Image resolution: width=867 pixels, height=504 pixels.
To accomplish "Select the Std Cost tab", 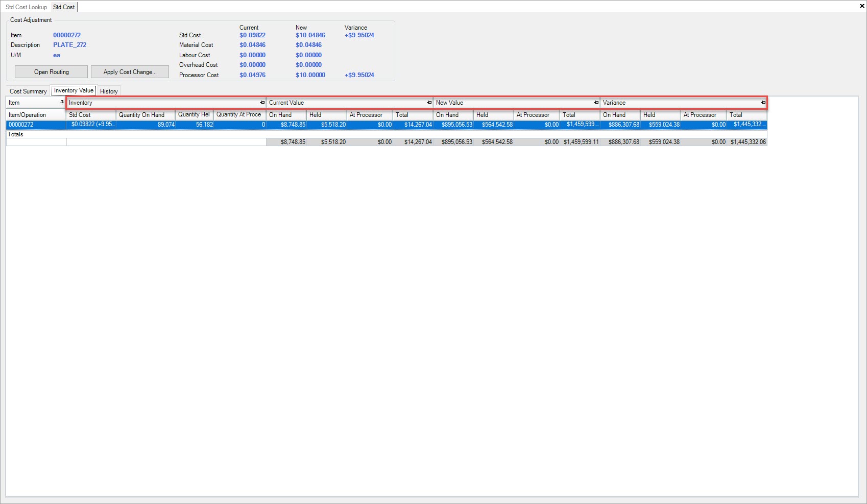I will [x=64, y=7].
